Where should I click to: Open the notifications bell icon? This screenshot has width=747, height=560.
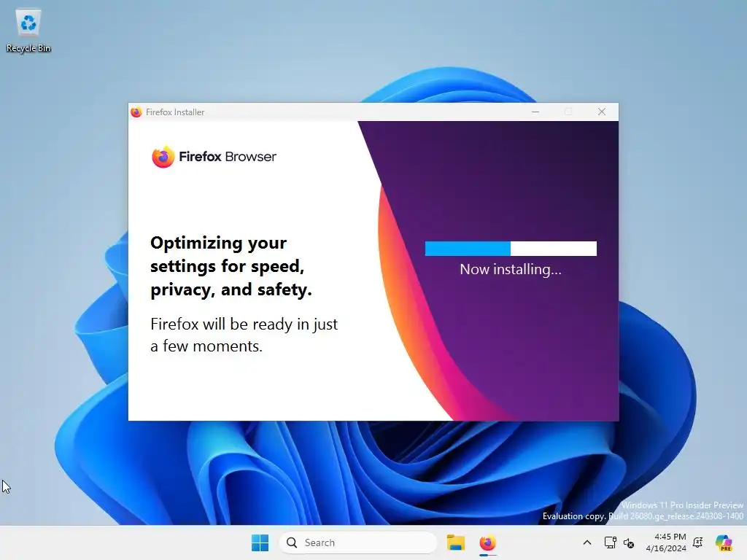pyautogui.click(x=698, y=542)
